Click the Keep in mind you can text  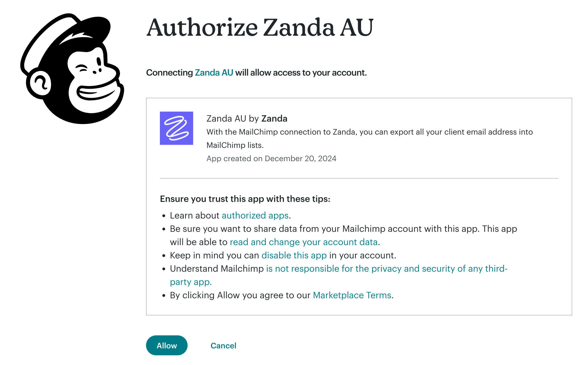[214, 255]
